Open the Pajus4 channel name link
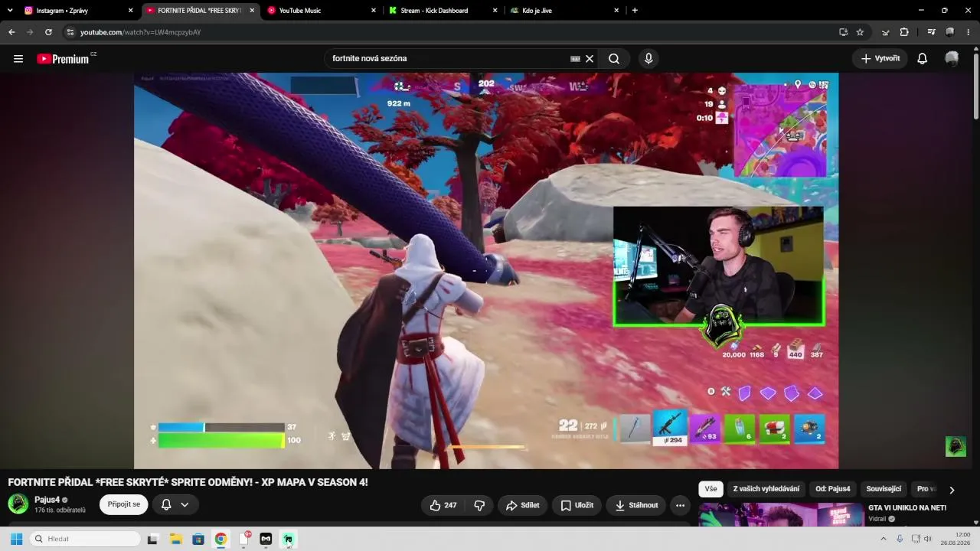Viewport: 980px width, 551px height. click(47, 500)
